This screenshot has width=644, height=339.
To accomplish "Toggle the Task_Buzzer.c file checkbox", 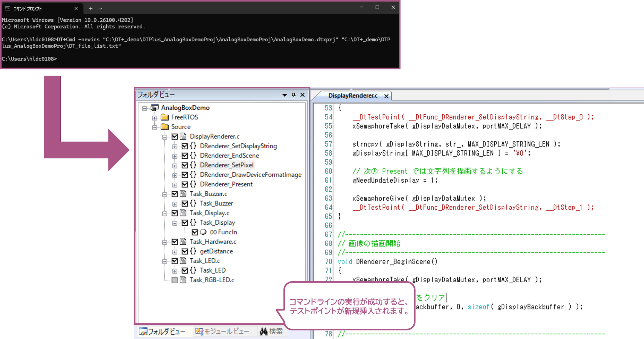I will coord(175,194).
